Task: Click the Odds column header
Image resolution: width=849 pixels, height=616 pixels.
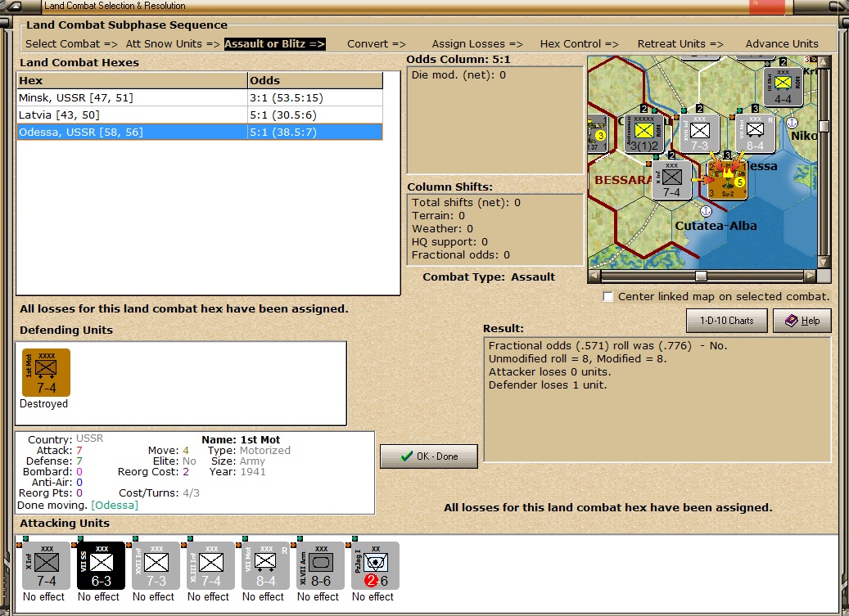Action: [315, 81]
